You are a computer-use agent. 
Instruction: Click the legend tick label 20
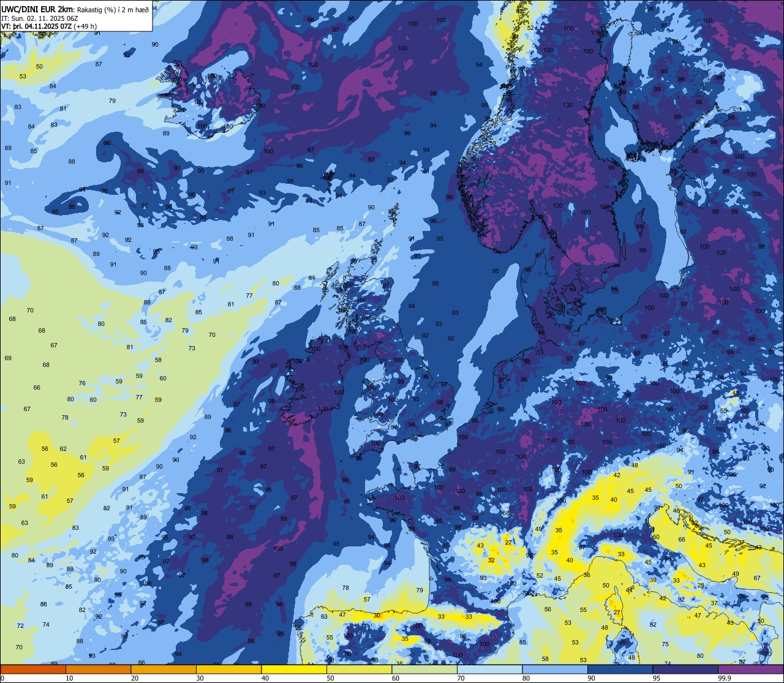point(135,678)
